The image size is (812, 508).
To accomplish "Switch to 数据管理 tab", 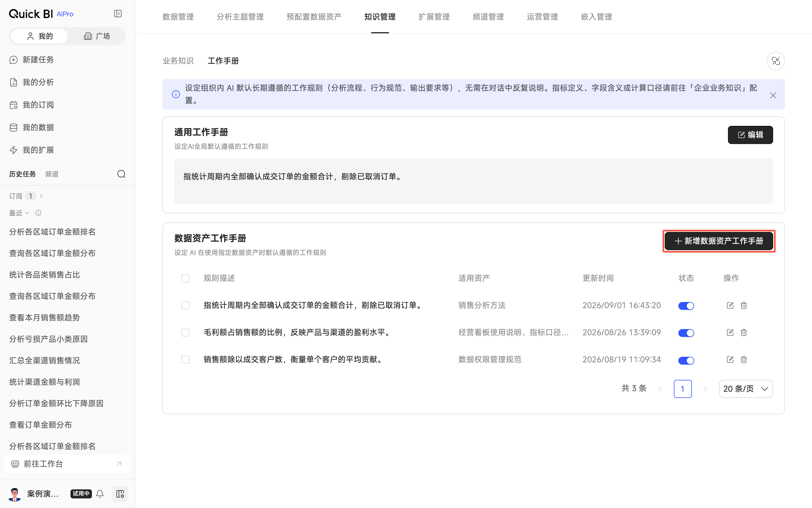I will click(x=178, y=17).
